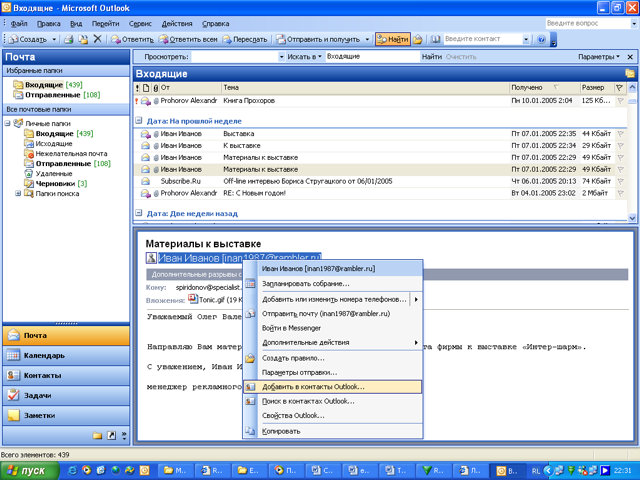This screenshot has width=640, height=480.
Task: Toggle flag on Subscribe.Ru message
Action: click(620, 181)
